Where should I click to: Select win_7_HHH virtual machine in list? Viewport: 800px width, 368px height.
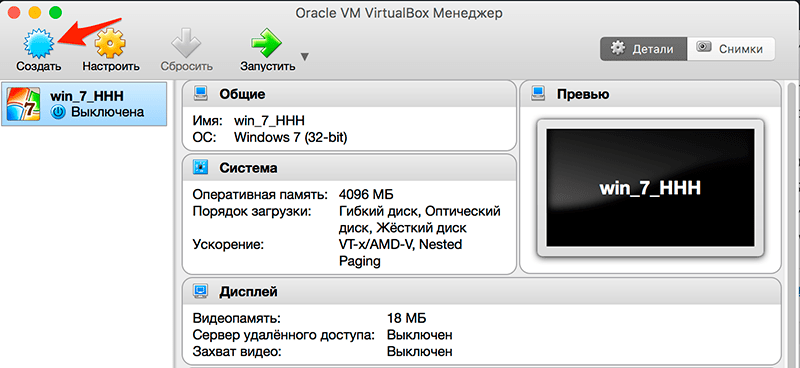84,104
